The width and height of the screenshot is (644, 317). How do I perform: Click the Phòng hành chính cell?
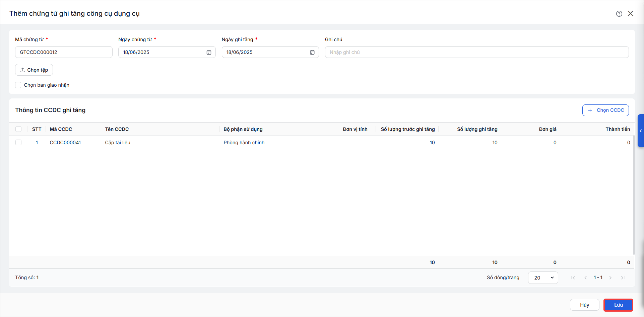(x=244, y=143)
